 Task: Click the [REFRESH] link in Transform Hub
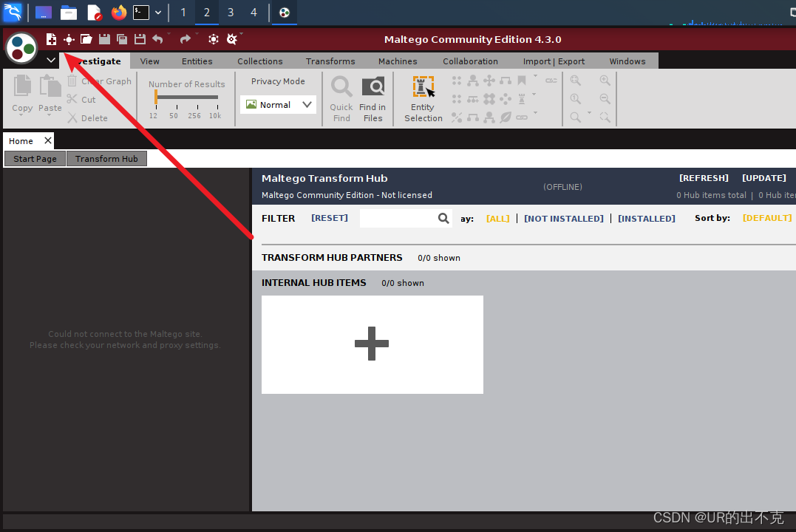click(704, 178)
